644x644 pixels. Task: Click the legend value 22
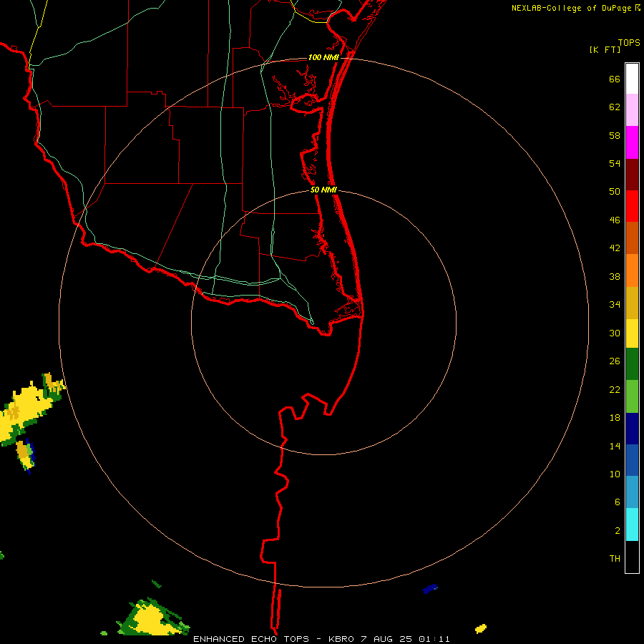pyautogui.click(x=615, y=389)
